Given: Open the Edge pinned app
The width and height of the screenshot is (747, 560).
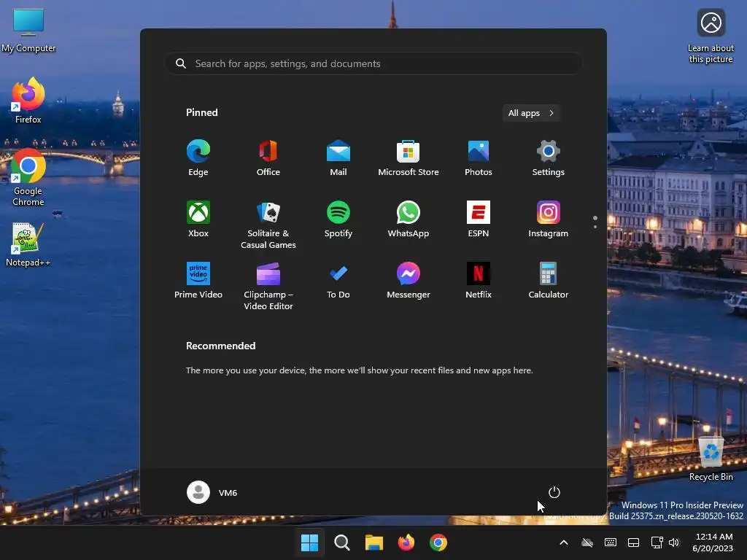Looking at the screenshot, I should tap(198, 158).
